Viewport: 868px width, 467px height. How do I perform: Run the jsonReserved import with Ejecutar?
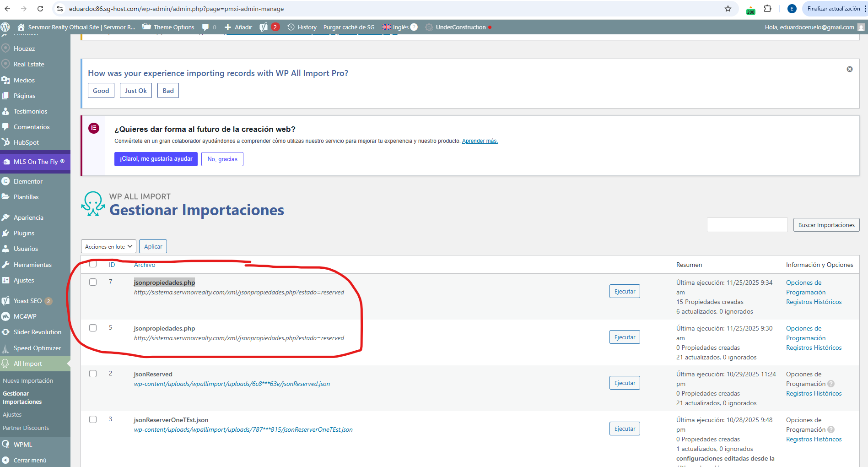(x=625, y=383)
